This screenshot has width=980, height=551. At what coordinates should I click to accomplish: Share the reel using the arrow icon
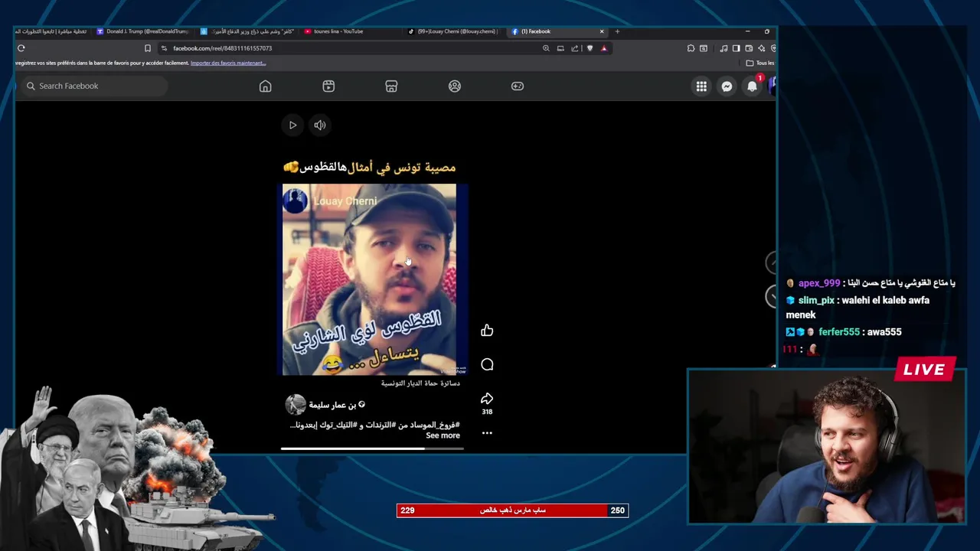coord(487,399)
